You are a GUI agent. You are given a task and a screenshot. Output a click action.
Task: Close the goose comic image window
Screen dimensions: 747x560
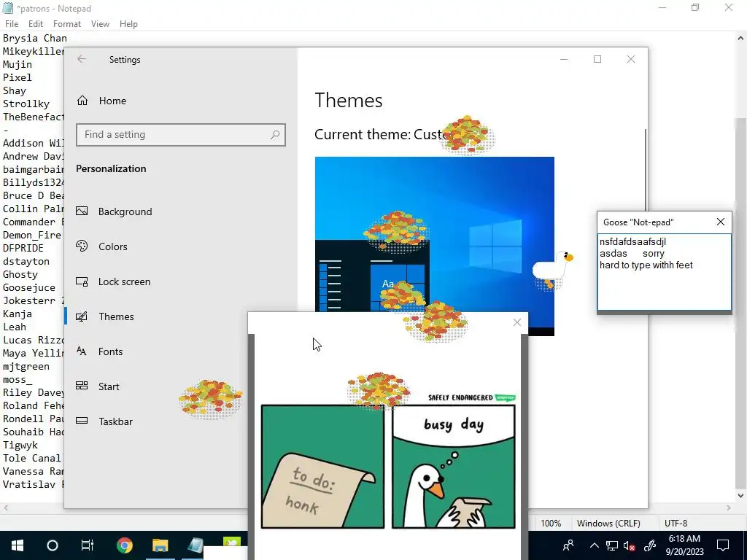517,322
